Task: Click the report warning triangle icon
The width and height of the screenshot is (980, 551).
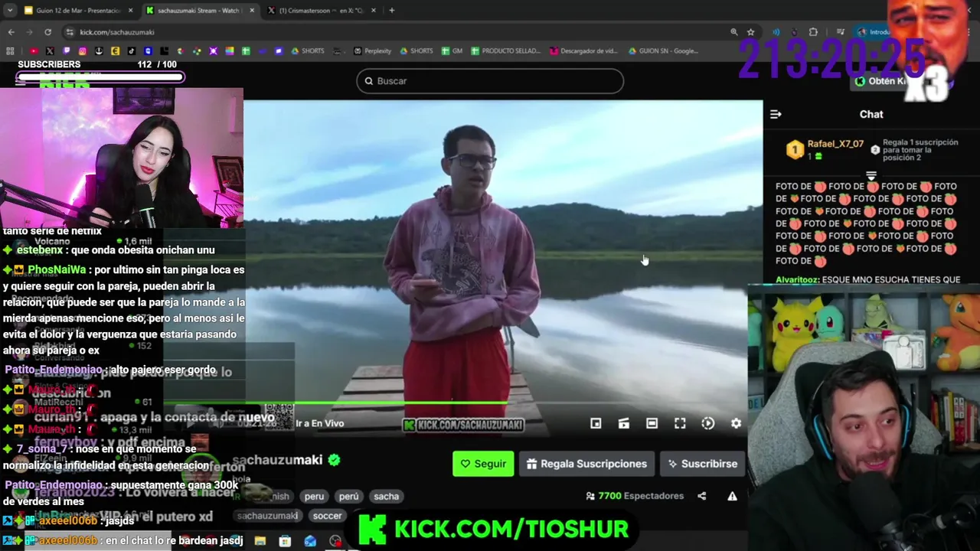Action: point(732,496)
